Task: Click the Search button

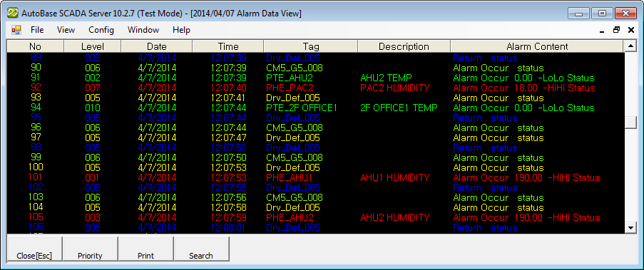Action: coord(201,249)
